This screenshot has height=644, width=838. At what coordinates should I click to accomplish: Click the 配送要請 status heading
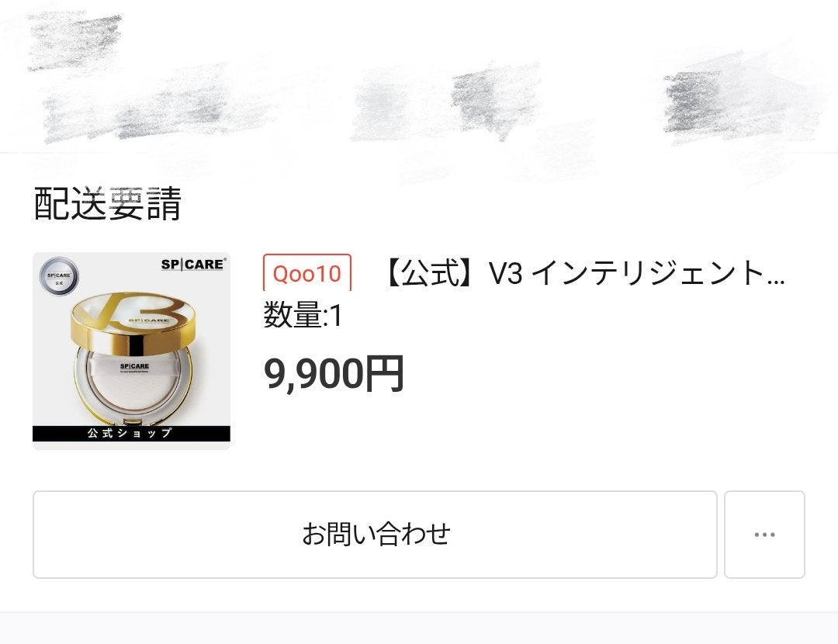pyautogui.click(x=107, y=203)
